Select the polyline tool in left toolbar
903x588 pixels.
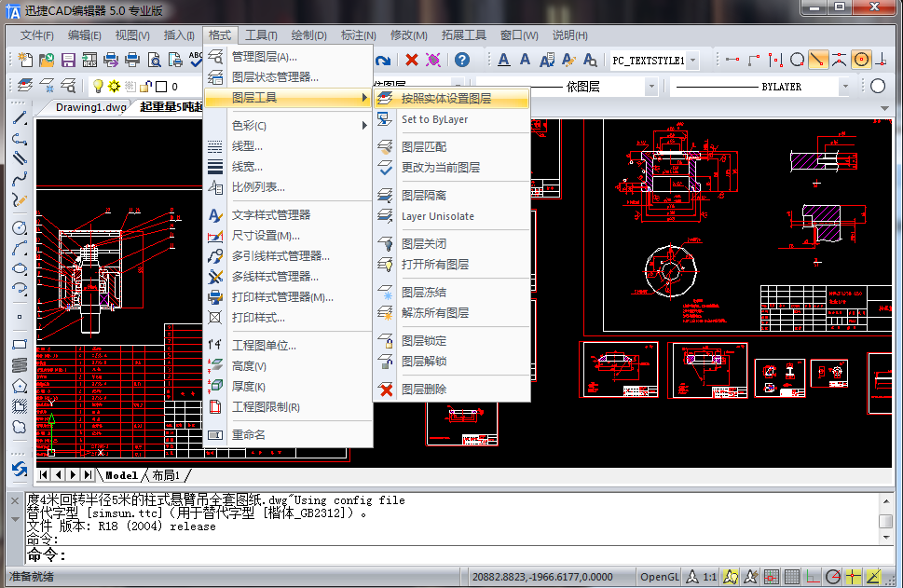(20, 139)
